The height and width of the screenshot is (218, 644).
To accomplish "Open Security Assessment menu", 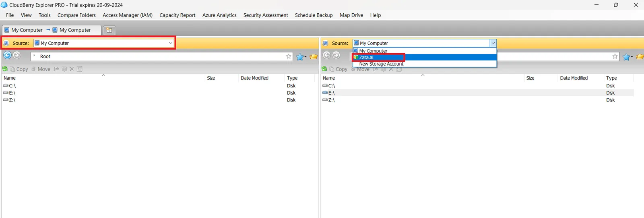I will coord(266,15).
